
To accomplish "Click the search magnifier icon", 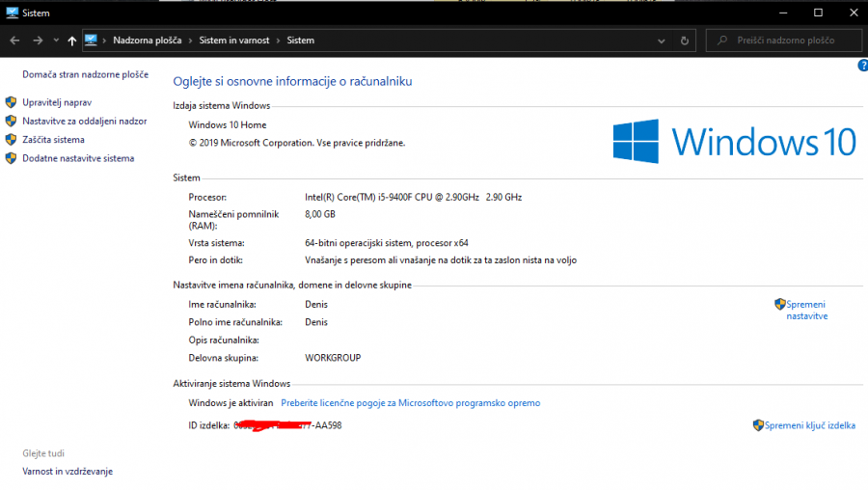I will 721,41.
